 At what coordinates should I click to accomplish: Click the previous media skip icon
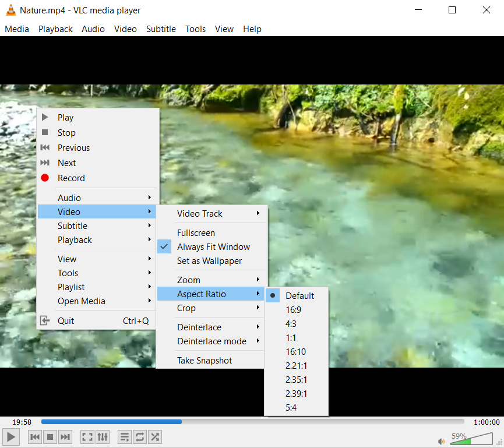pos(35,436)
